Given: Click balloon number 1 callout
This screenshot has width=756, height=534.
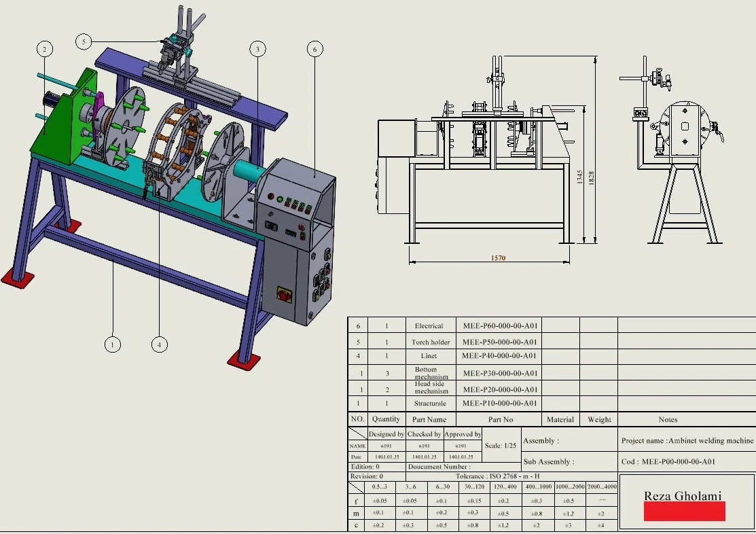Looking at the screenshot, I should [x=113, y=344].
